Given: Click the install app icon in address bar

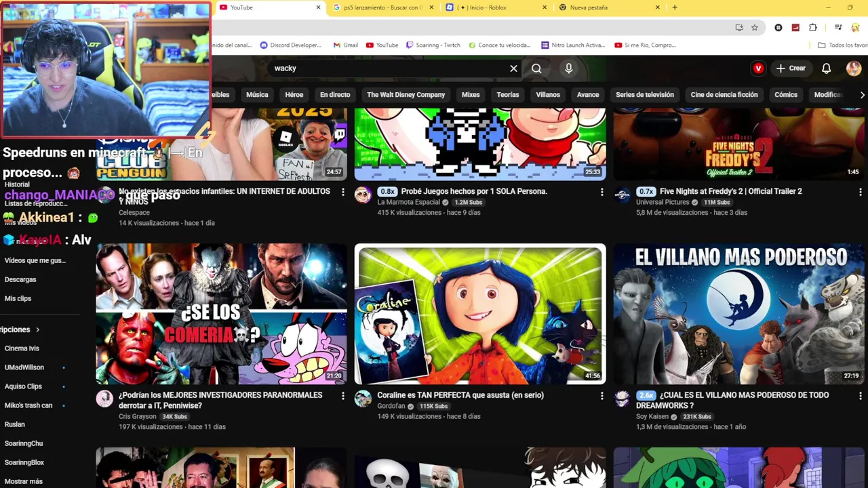Looking at the screenshot, I should tap(739, 27).
